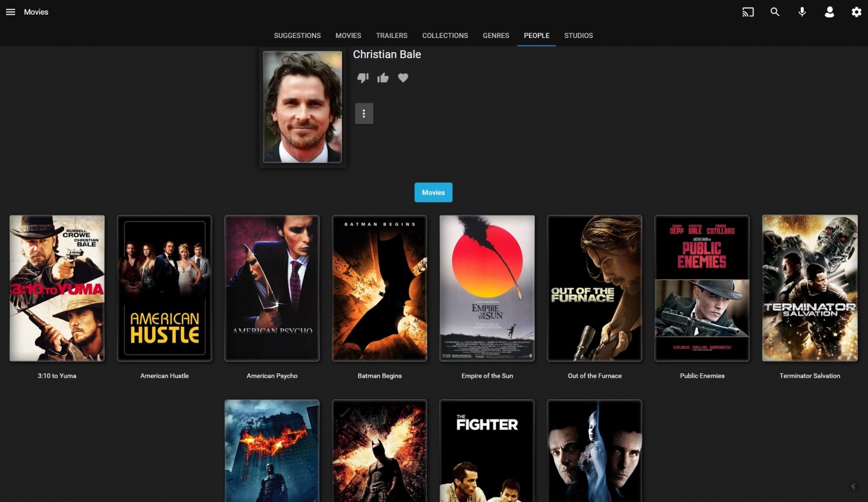Select the People tab
868x502 pixels.
pyautogui.click(x=537, y=35)
